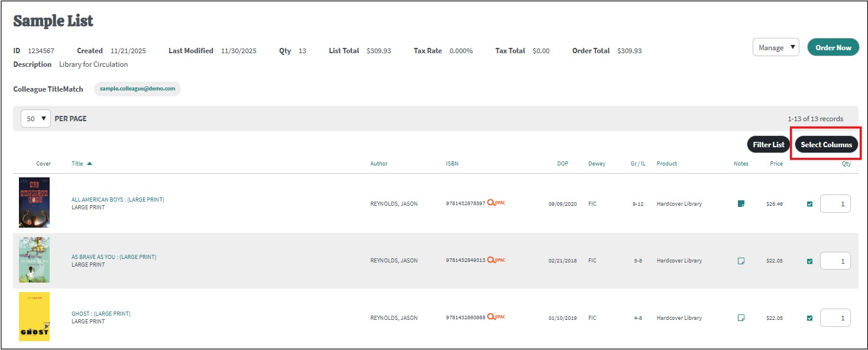The width and height of the screenshot is (868, 350).
Task: Click the quantity field for As Brave As You
Action: tap(835, 261)
